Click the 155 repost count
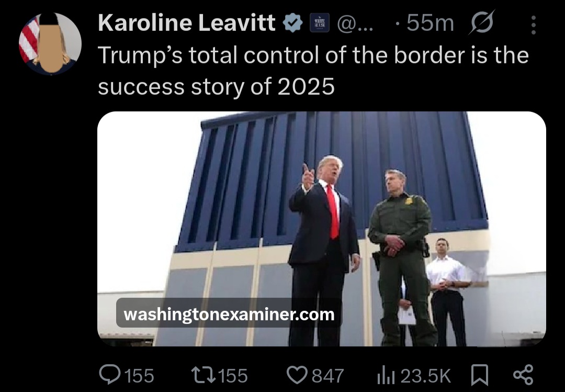565x392 pixels. tap(233, 376)
